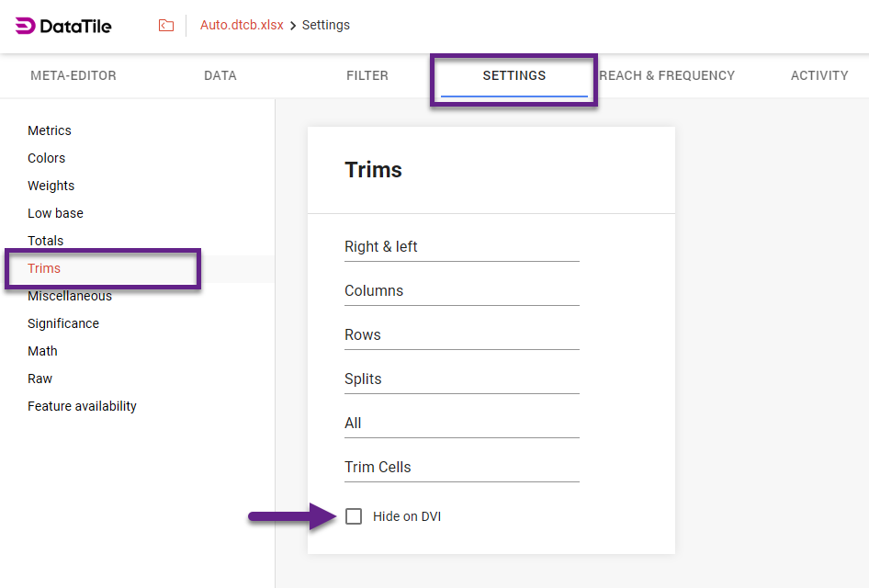869x588 pixels.
Task: Switch to the Meta-Editor tab
Action: (x=73, y=76)
